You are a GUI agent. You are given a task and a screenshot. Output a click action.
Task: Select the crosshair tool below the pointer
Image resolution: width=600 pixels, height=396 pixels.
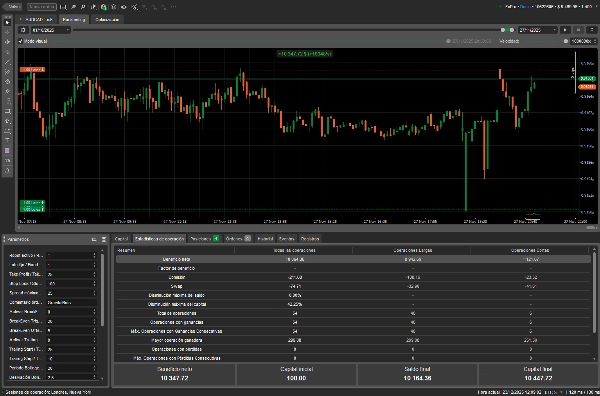7,33
